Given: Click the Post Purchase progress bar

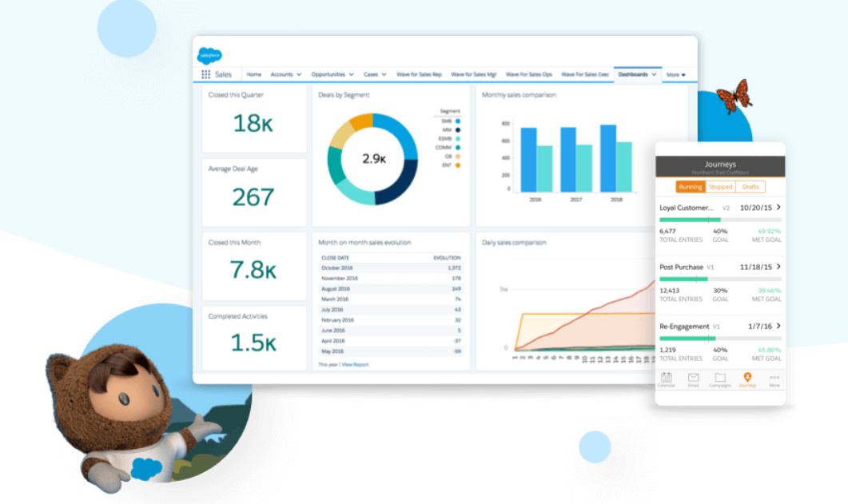Looking at the screenshot, I should 720,280.
